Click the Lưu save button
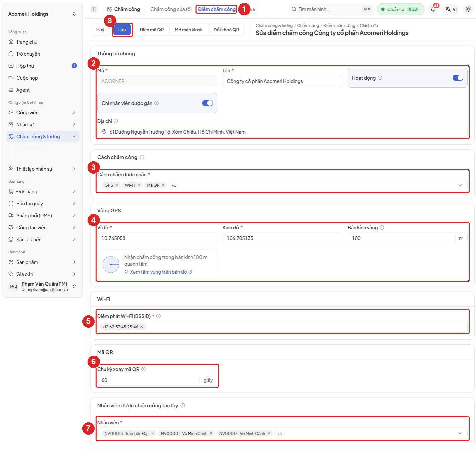Image resolution: width=476 pixels, height=451 pixels. click(x=122, y=30)
